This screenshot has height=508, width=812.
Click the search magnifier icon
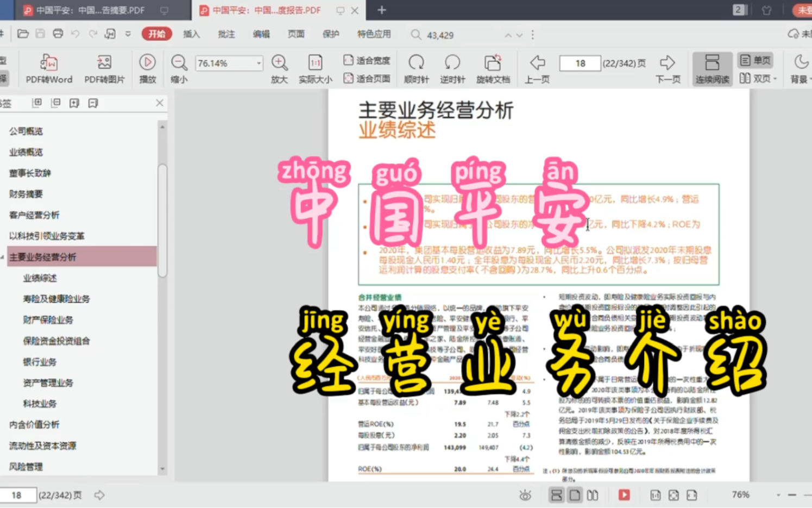[x=416, y=35]
